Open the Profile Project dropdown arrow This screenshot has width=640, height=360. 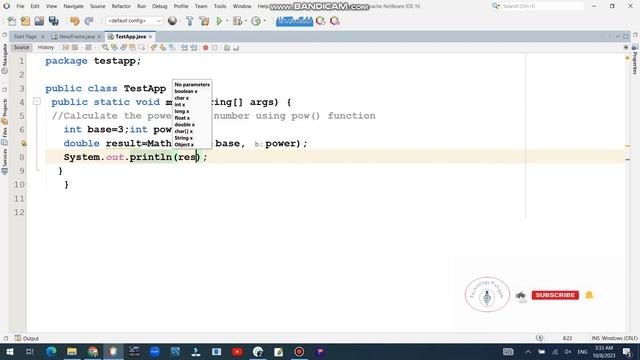tap(264, 21)
